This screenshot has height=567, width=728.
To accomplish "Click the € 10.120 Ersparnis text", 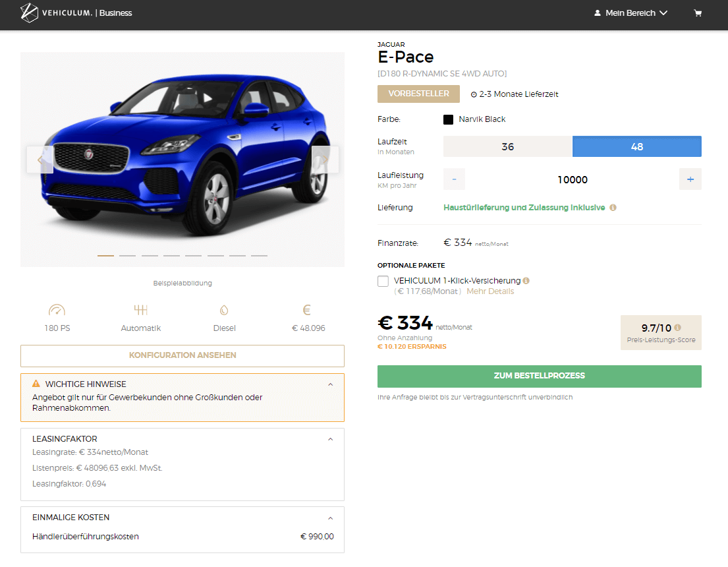I will (412, 347).
